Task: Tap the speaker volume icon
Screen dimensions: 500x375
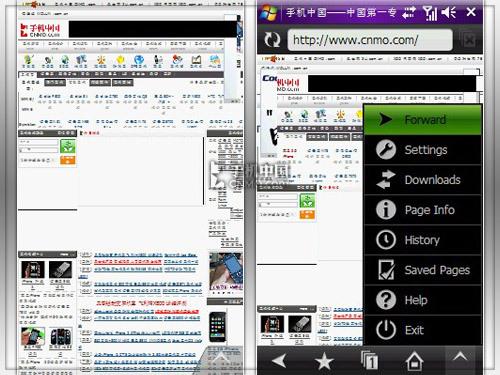Action: tap(449, 12)
